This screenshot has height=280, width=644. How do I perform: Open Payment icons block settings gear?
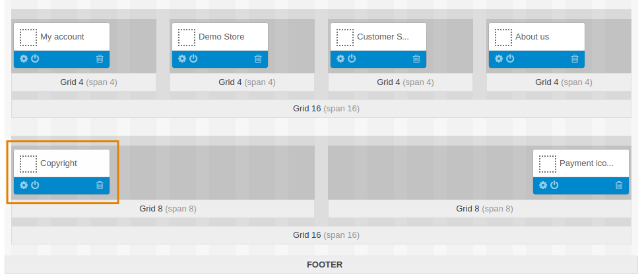544,185
